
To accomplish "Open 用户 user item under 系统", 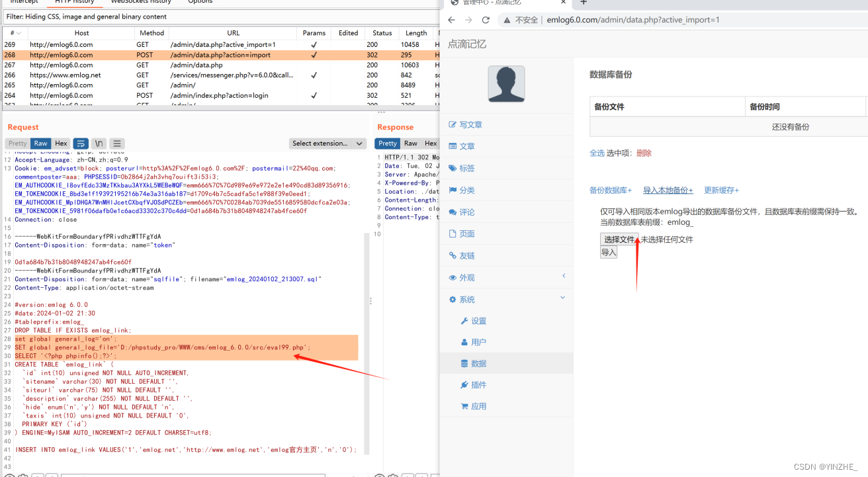I will 474,342.
